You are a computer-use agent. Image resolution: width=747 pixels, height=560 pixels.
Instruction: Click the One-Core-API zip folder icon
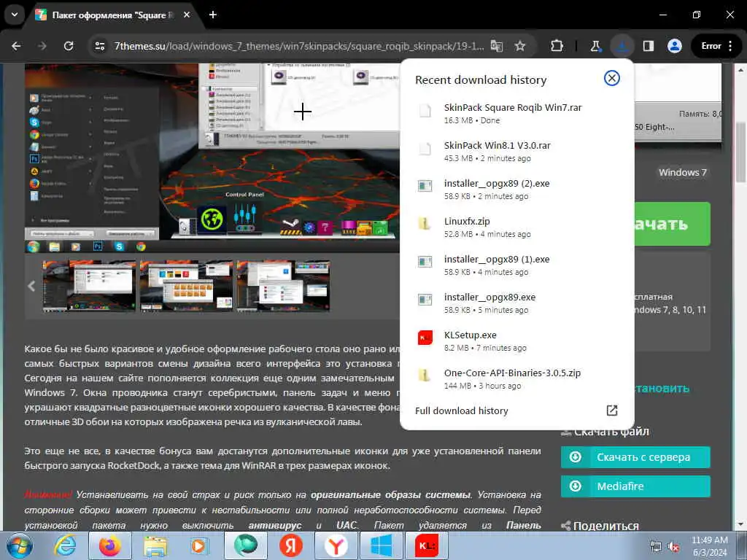pyautogui.click(x=425, y=376)
